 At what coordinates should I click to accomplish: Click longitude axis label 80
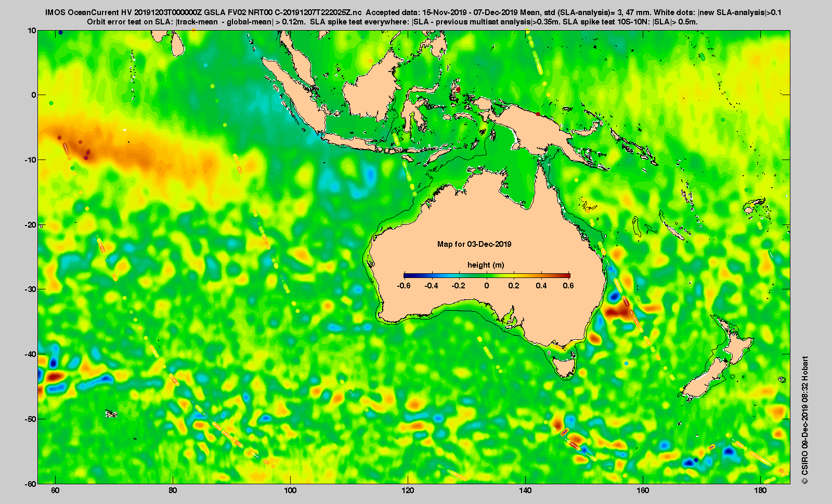[x=173, y=490]
